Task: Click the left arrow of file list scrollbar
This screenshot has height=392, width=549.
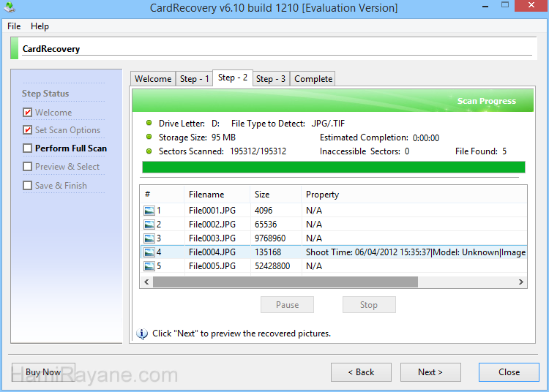Action: coord(146,282)
